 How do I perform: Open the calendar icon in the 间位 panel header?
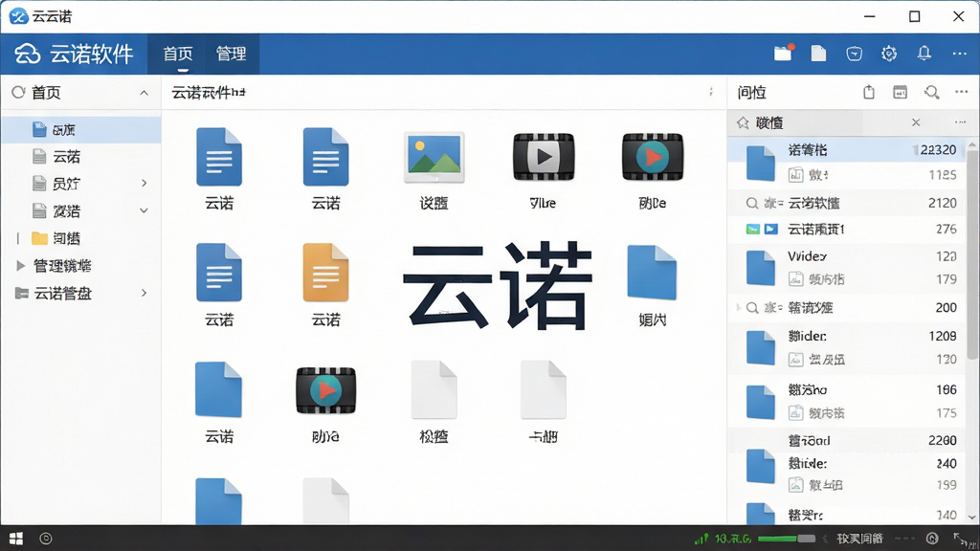pos(900,93)
